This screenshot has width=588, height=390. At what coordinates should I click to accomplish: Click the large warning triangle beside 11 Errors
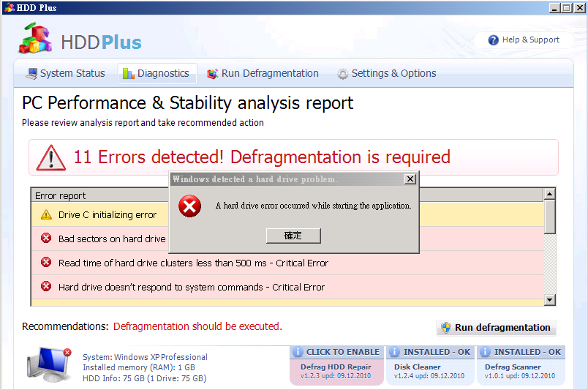point(51,157)
